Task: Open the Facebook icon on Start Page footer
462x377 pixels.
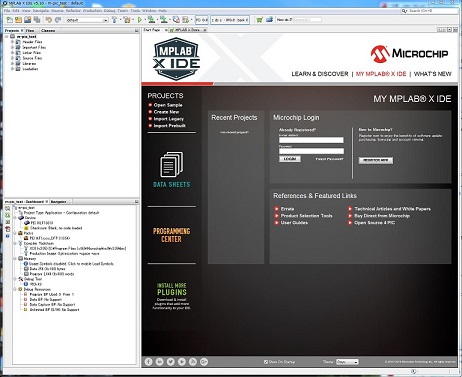Action: click(149, 362)
